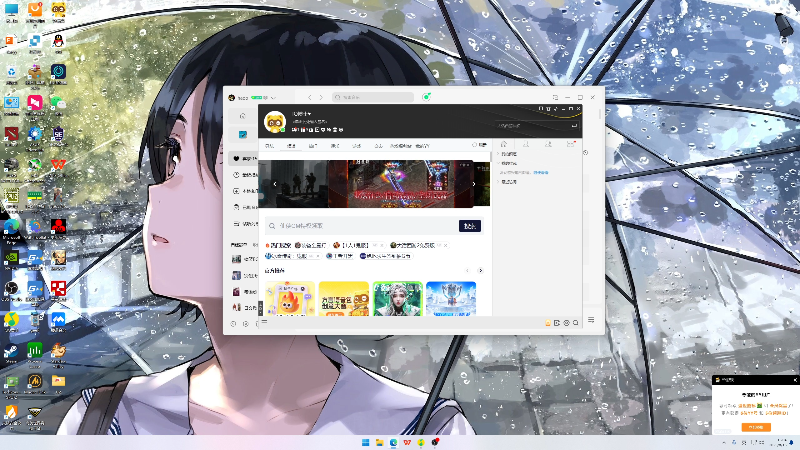This screenshot has height=450, width=800.
Task: Click the dark search button beside the channel search field
Action: 469,226
